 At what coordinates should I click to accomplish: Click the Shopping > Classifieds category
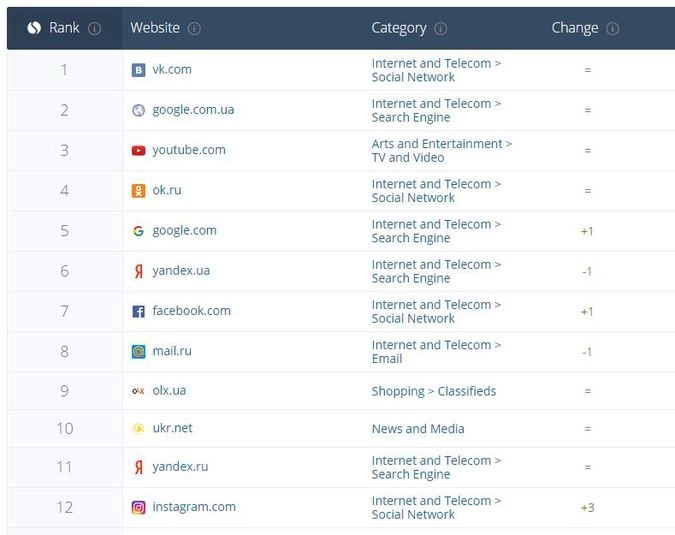(x=433, y=391)
